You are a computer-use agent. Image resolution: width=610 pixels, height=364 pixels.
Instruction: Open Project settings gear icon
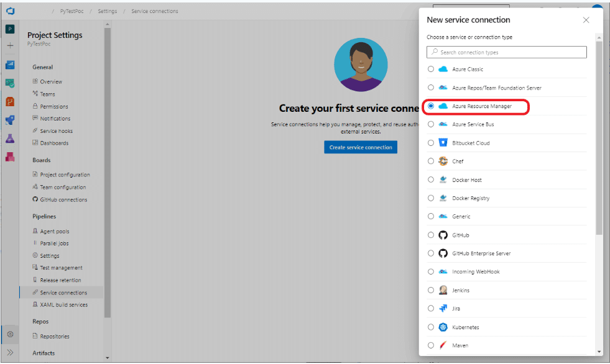point(10,334)
